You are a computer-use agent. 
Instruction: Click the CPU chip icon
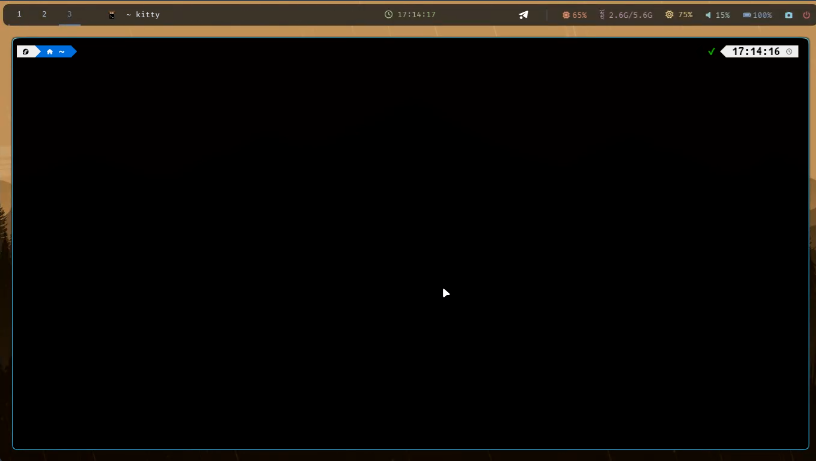point(566,15)
